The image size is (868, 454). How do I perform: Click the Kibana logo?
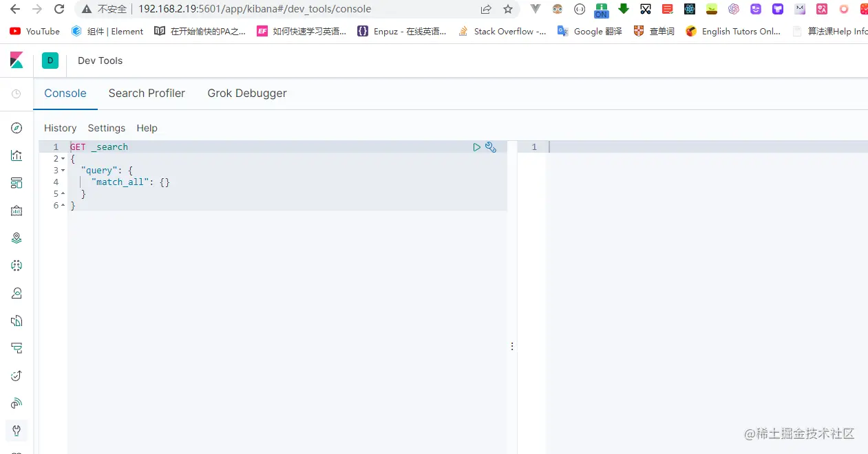17,61
